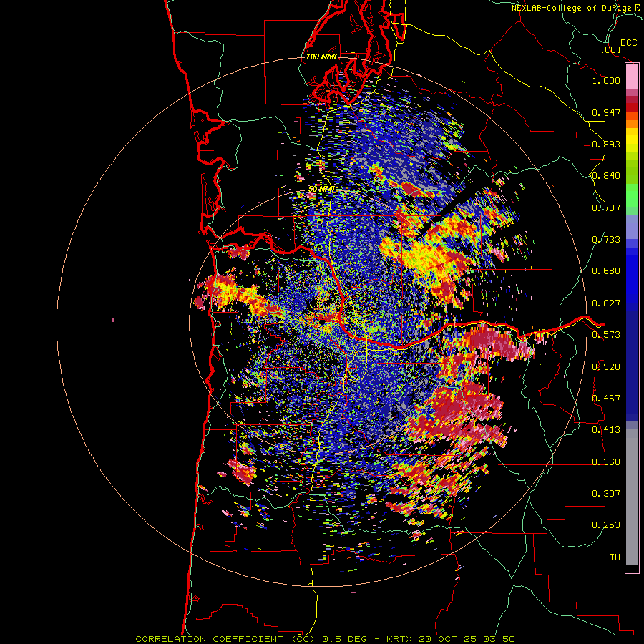The image size is (644, 644).
Task: Click the 0.253 legend value
Action: [x=606, y=525]
